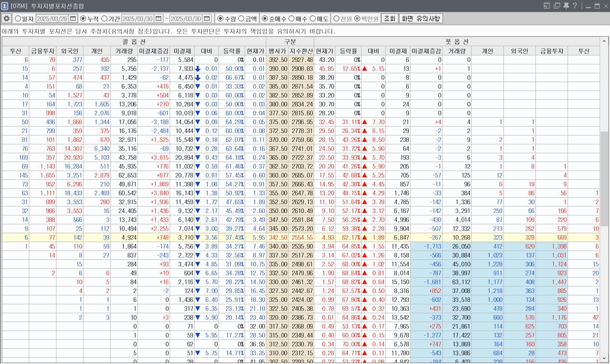Viewport: 610px width, 364px height.
Task: Click the window layout icon in title bar
Action: (547, 6)
